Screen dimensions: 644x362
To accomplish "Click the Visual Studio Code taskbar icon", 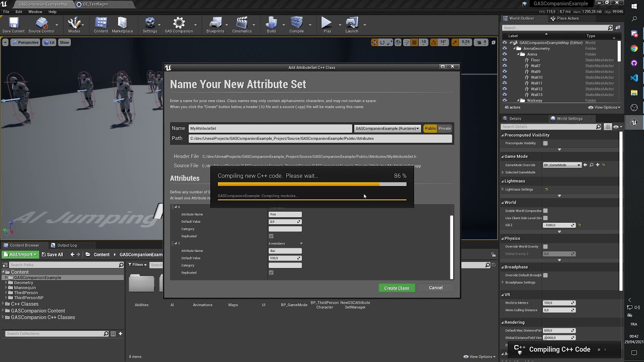I will click(x=634, y=78).
